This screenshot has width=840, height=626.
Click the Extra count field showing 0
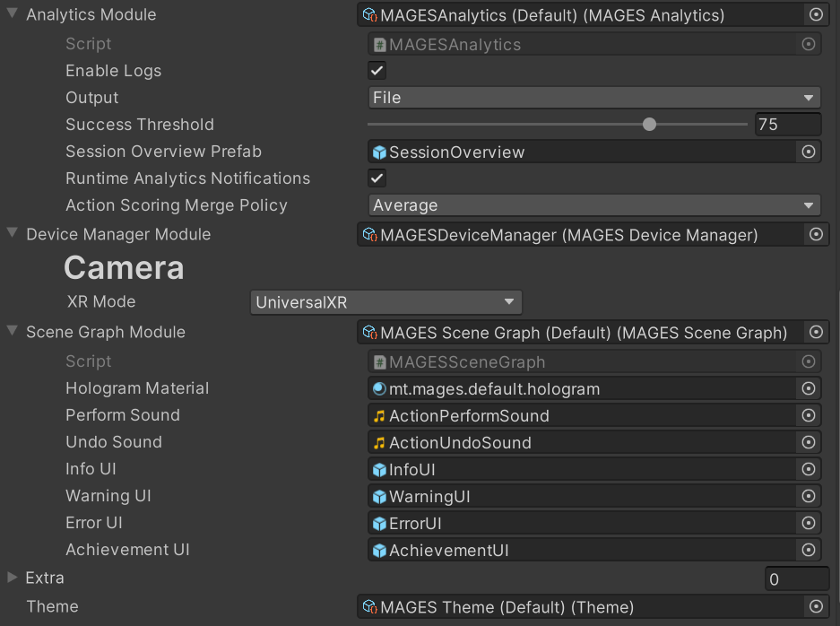[x=797, y=578]
